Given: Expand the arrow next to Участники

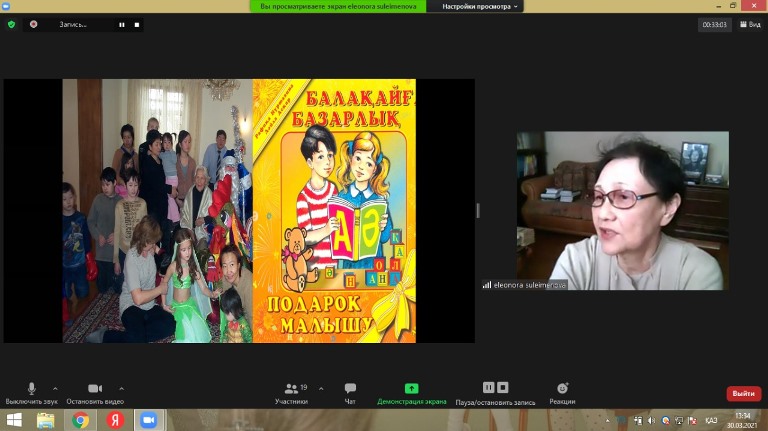Looking at the screenshot, I should tap(321, 389).
